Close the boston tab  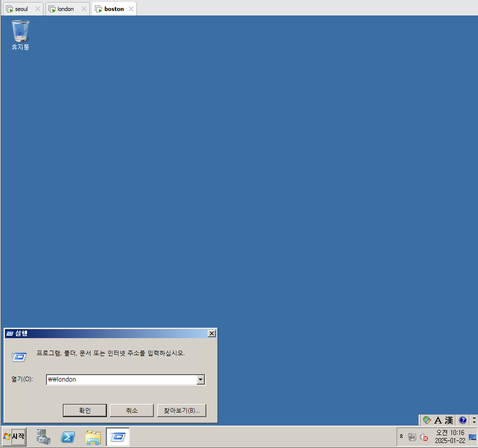(131, 9)
